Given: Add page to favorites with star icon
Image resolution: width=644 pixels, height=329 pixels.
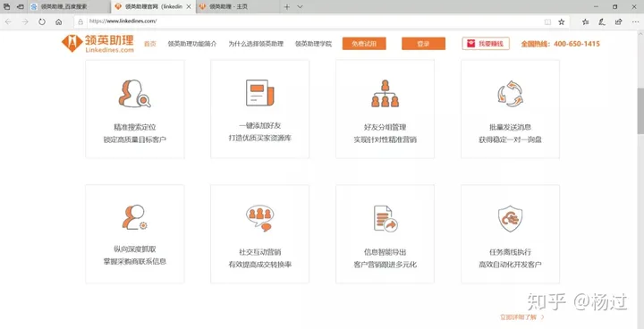Looking at the screenshot, I should [562, 21].
